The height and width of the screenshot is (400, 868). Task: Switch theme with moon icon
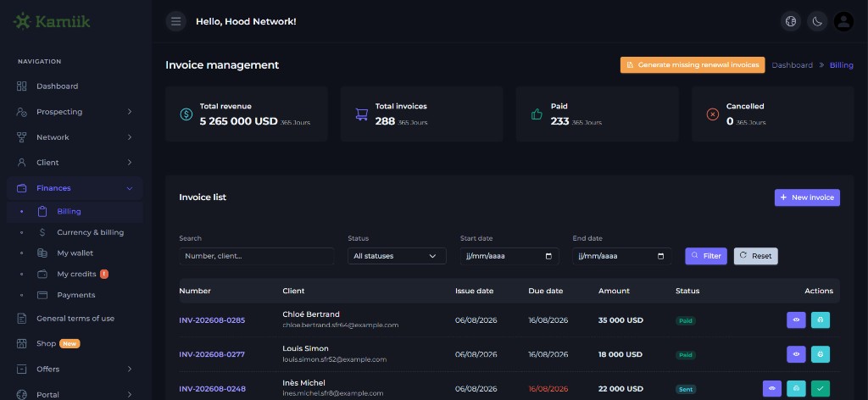click(x=817, y=21)
